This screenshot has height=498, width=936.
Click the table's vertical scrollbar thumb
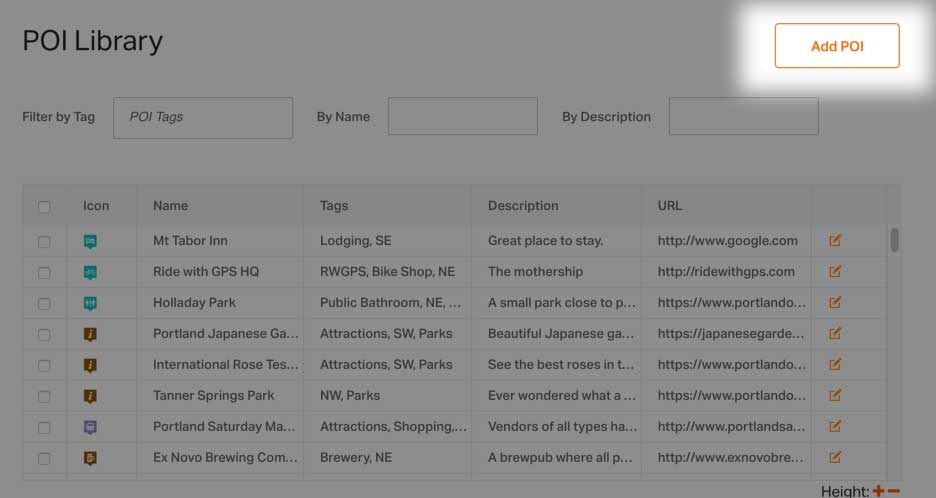coord(894,239)
